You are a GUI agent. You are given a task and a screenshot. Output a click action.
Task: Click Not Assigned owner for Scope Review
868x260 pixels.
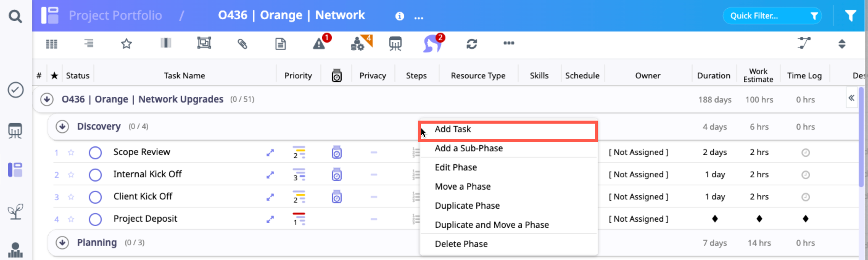pyautogui.click(x=638, y=153)
